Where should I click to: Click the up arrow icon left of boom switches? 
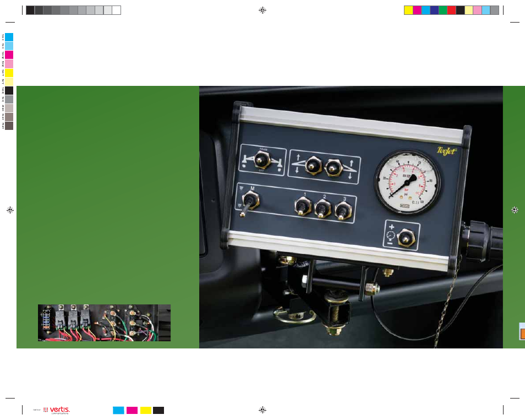coord(298,157)
